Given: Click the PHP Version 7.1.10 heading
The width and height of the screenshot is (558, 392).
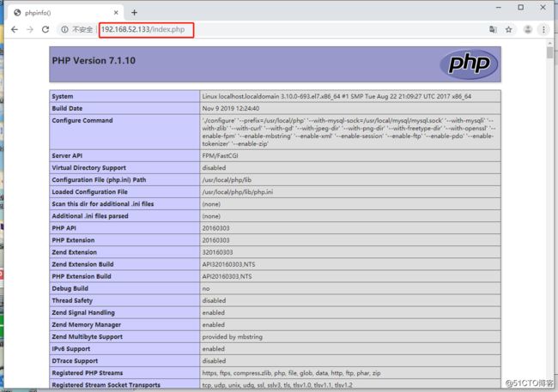Looking at the screenshot, I should pyautogui.click(x=94, y=60).
